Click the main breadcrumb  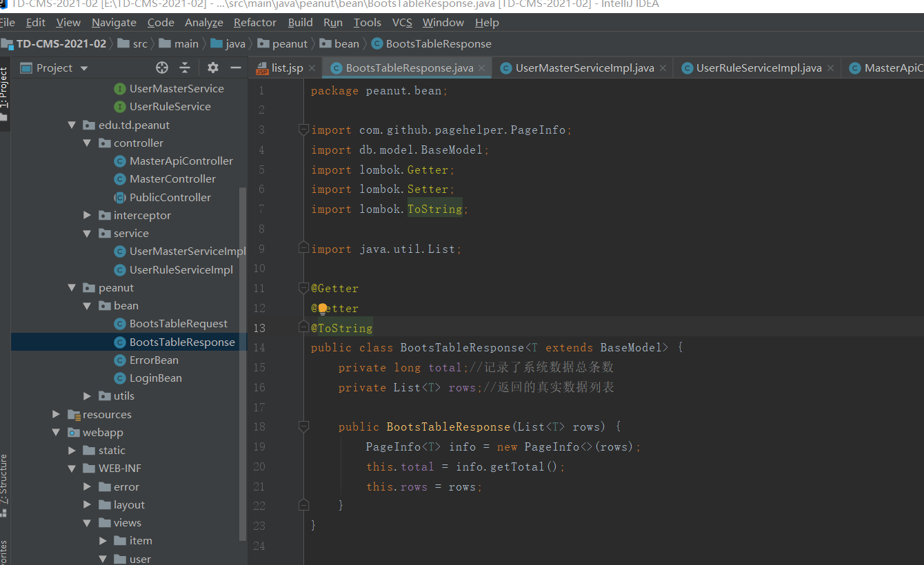tap(179, 43)
